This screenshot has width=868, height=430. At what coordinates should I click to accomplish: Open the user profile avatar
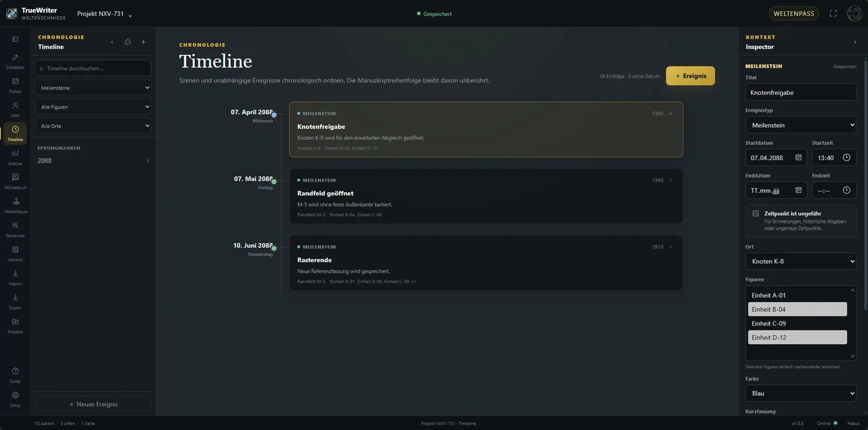[854, 14]
